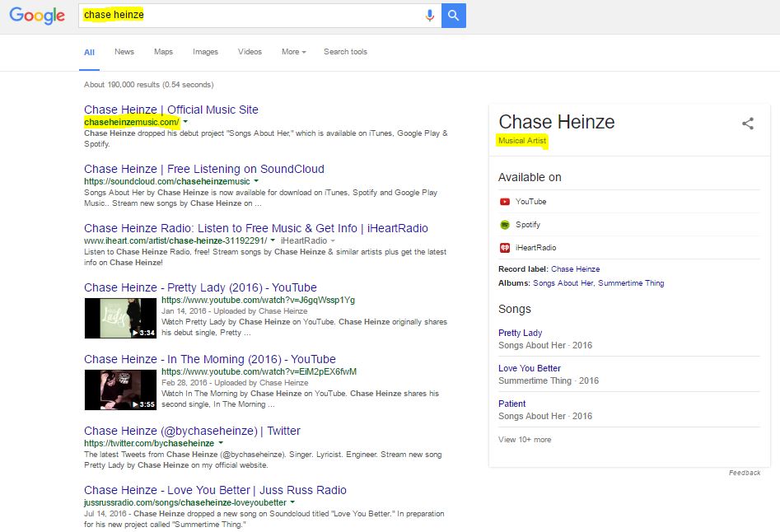
Task: Switch to the Videos tab
Action: pos(250,52)
